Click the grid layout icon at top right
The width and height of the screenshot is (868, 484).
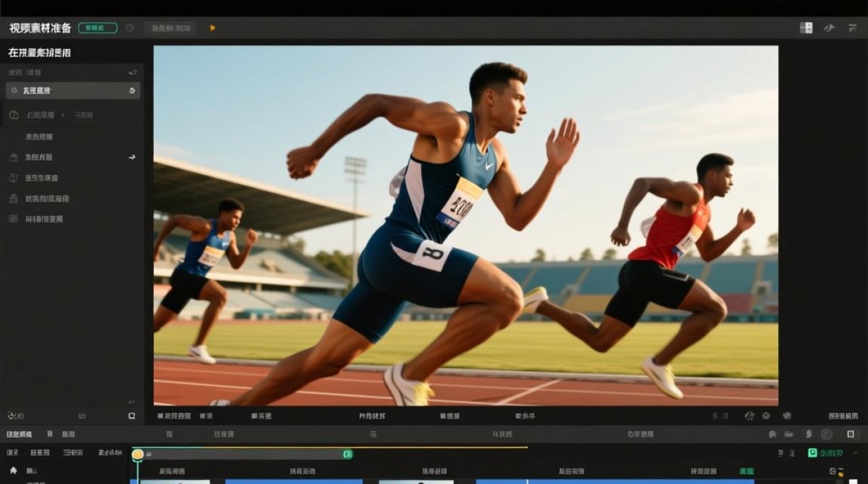pyautogui.click(x=806, y=28)
